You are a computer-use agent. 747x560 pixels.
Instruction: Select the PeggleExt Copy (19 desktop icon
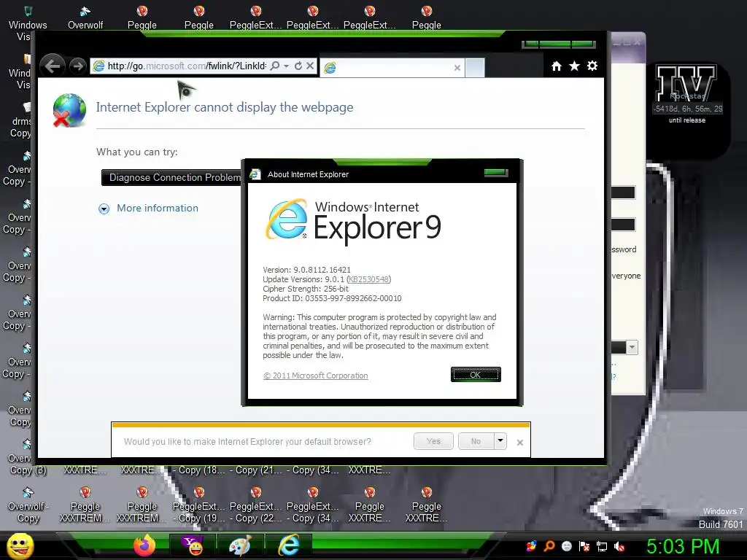(198, 505)
